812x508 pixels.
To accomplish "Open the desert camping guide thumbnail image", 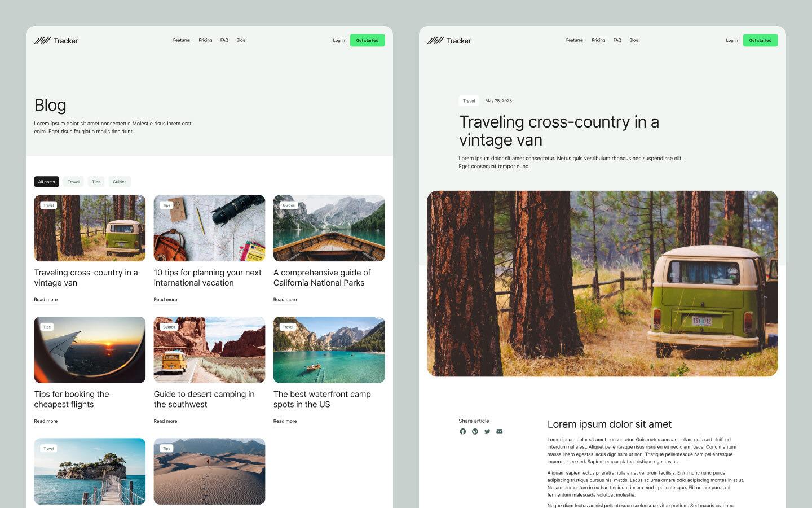I will pyautogui.click(x=209, y=349).
